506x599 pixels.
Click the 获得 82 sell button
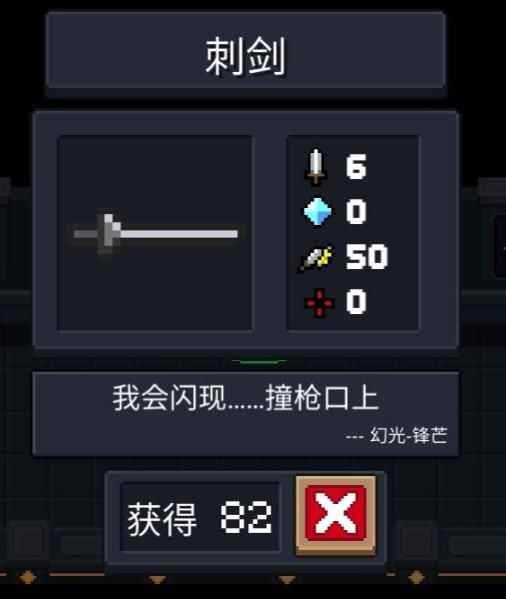pos(200,517)
